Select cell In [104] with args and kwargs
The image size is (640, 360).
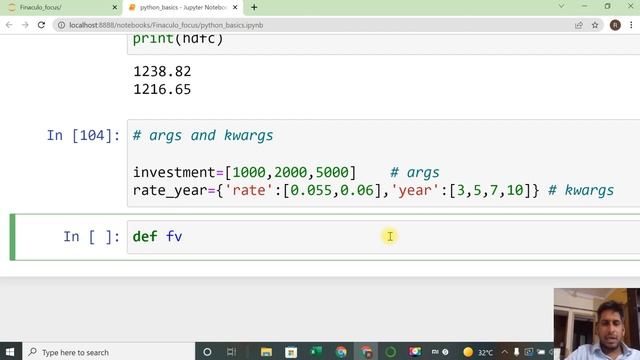[x=384, y=163]
